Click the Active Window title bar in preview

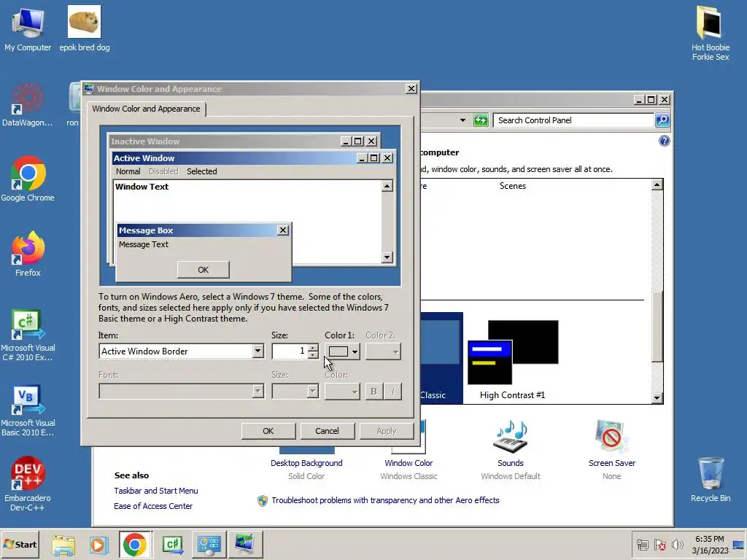point(234,158)
